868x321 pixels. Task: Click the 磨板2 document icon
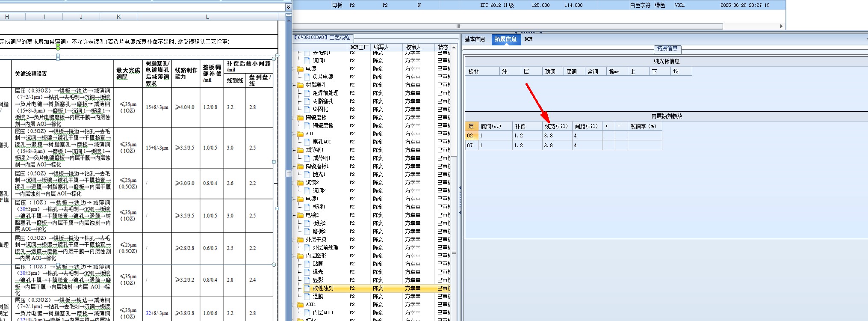pos(307,231)
